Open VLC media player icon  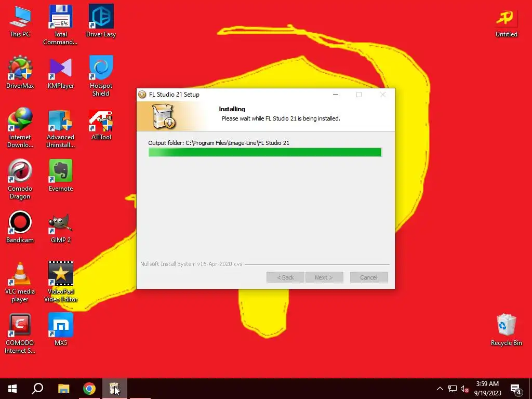20,282
